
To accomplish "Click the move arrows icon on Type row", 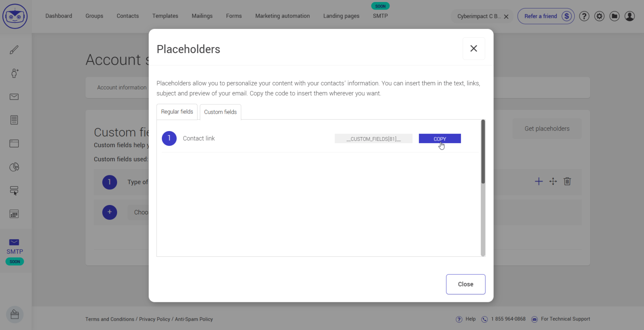I will tap(553, 181).
